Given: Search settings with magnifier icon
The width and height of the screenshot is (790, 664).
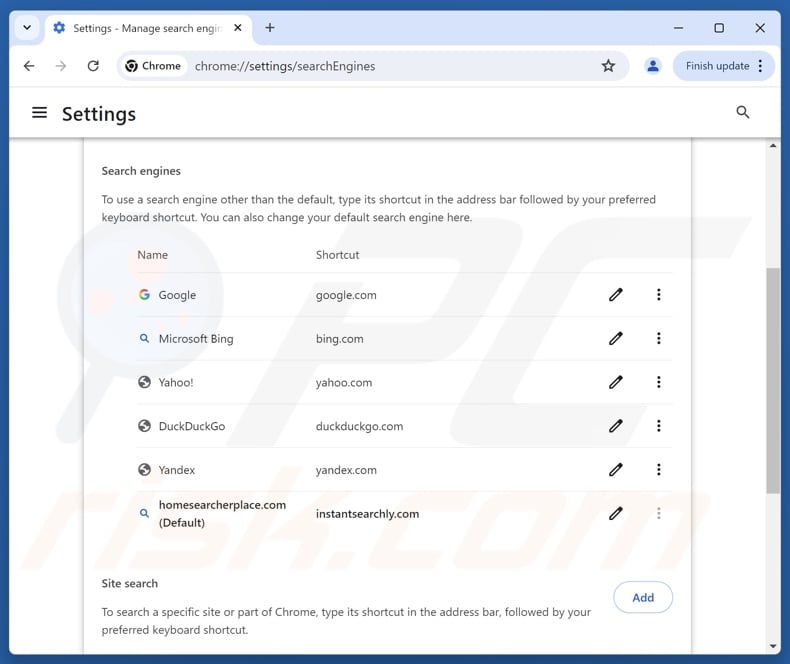Looking at the screenshot, I should tap(743, 112).
